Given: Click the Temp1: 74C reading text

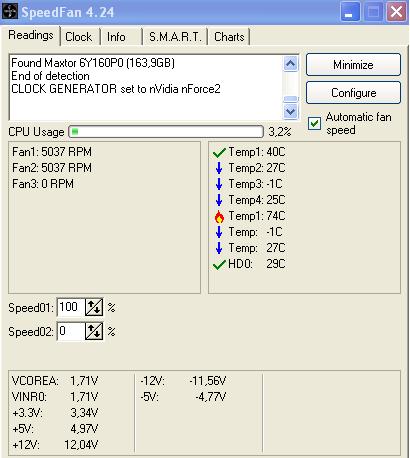Looking at the screenshot, I should pos(257,216).
